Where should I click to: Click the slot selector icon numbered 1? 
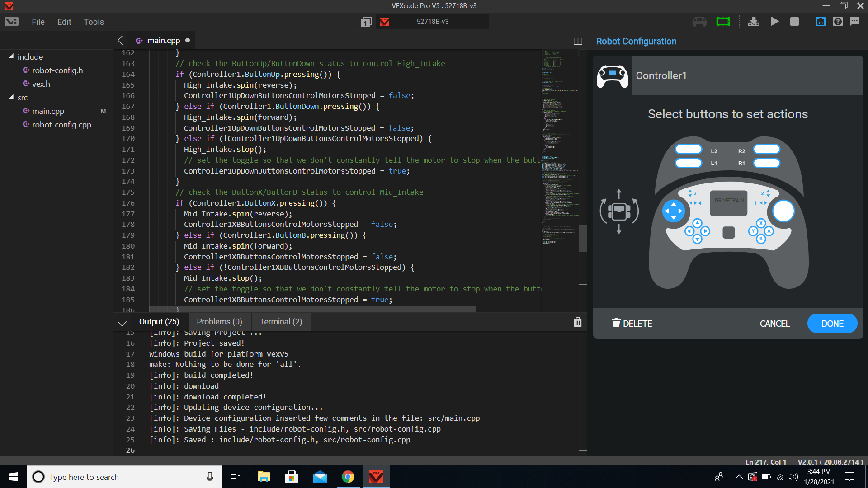[366, 22]
